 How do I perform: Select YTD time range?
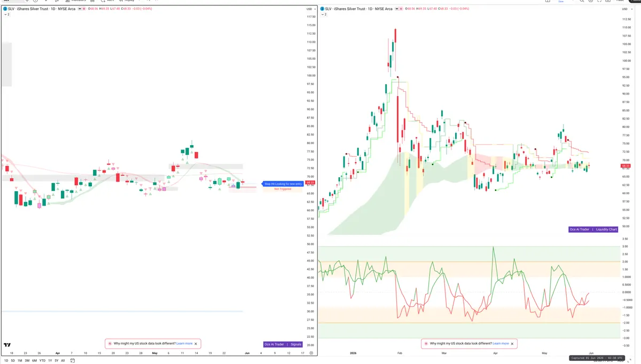(42, 361)
